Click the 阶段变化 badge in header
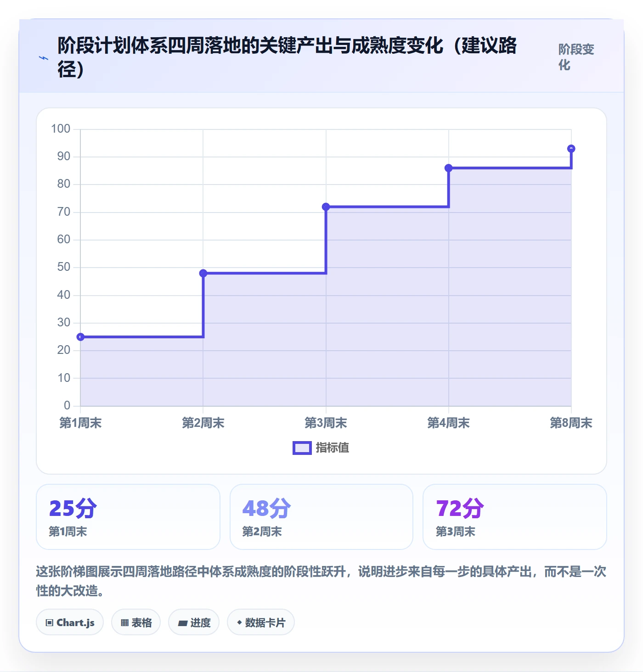Image resolution: width=643 pixels, height=672 pixels. click(576, 57)
